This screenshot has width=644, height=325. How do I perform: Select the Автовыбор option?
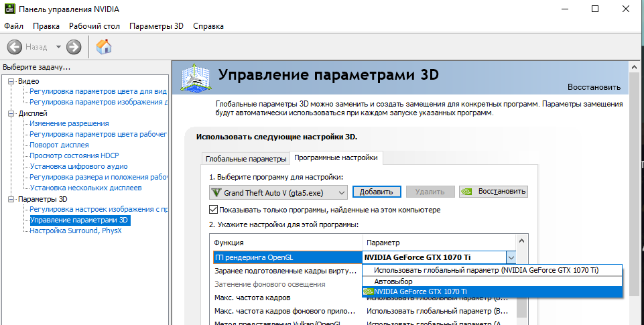492,281
